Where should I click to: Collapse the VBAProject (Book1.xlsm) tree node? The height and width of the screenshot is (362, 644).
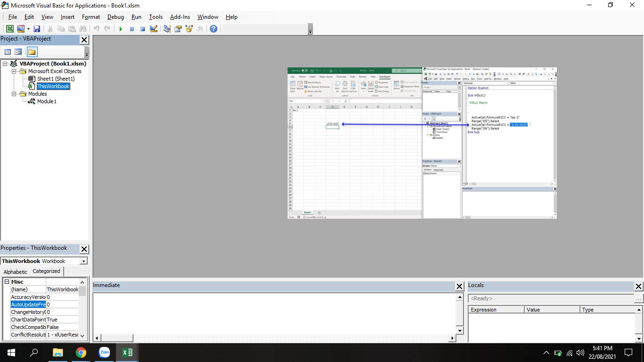(x=5, y=64)
